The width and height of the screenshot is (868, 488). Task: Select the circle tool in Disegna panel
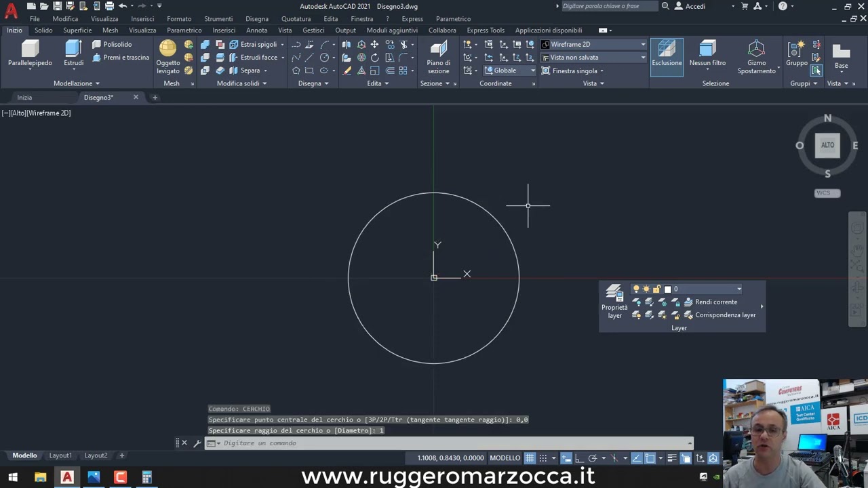click(324, 58)
